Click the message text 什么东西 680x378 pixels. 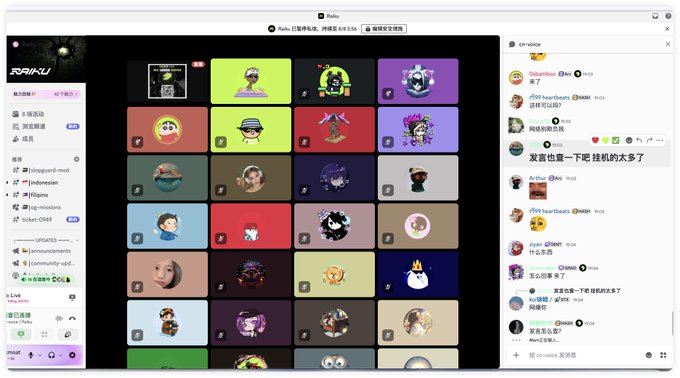click(540, 252)
